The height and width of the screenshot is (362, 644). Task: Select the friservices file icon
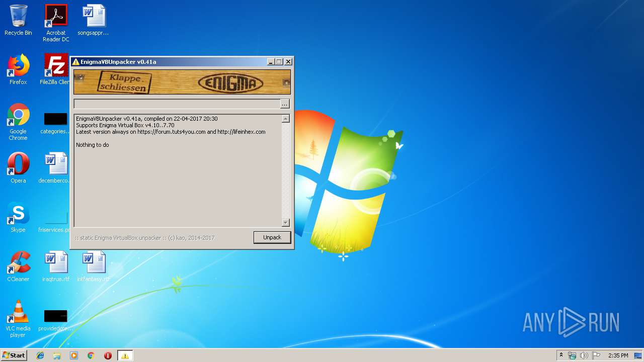[55, 222]
